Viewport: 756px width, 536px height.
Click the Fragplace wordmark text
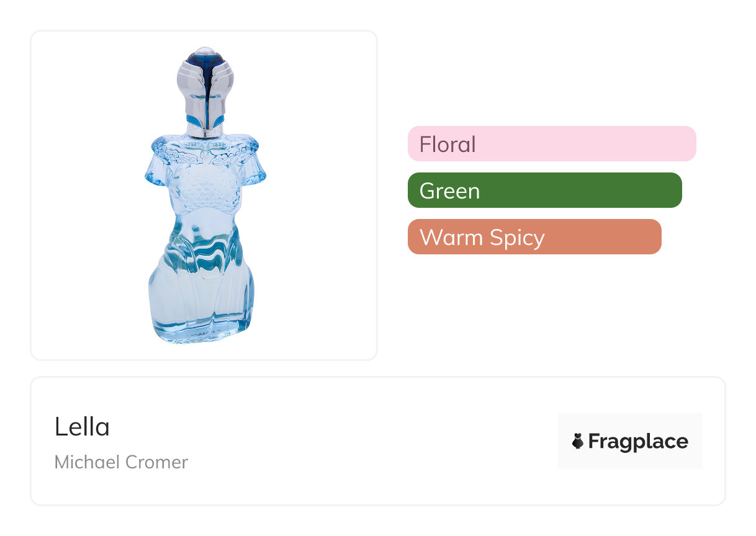(638, 442)
